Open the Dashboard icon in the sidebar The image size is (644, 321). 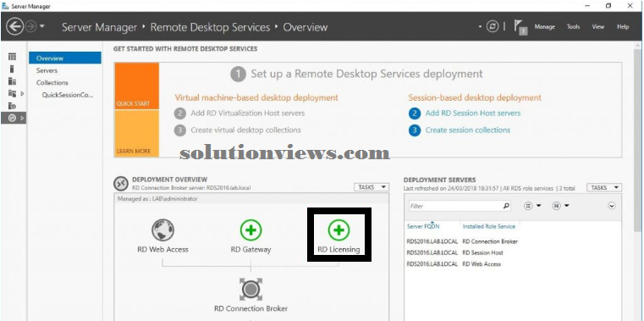[x=13, y=57]
